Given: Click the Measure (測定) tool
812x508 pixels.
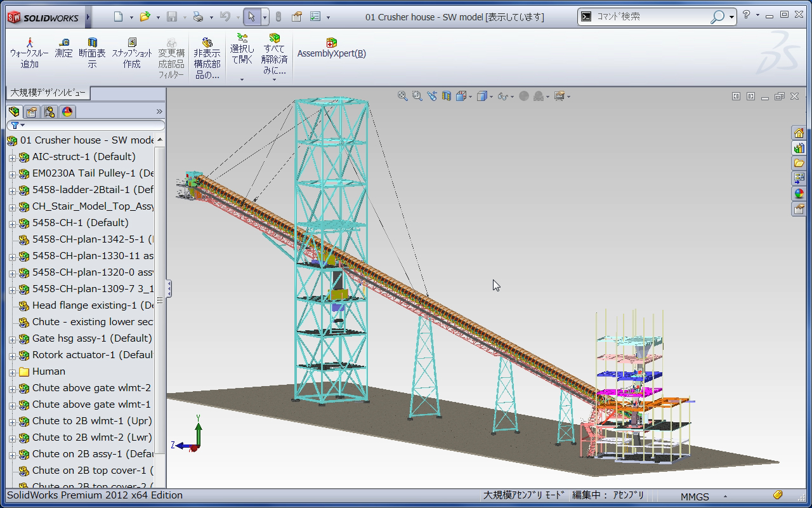Looking at the screenshot, I should point(63,48).
